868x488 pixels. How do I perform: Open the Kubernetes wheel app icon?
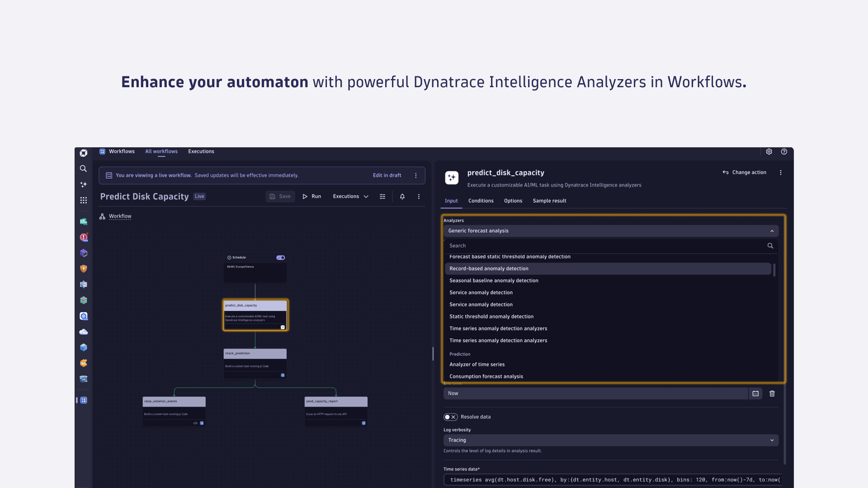84,316
